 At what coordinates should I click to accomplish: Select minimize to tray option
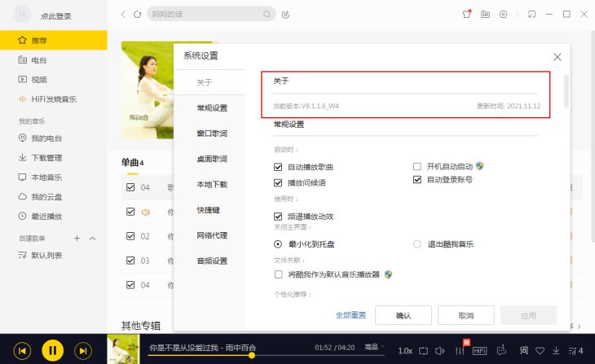pos(278,243)
